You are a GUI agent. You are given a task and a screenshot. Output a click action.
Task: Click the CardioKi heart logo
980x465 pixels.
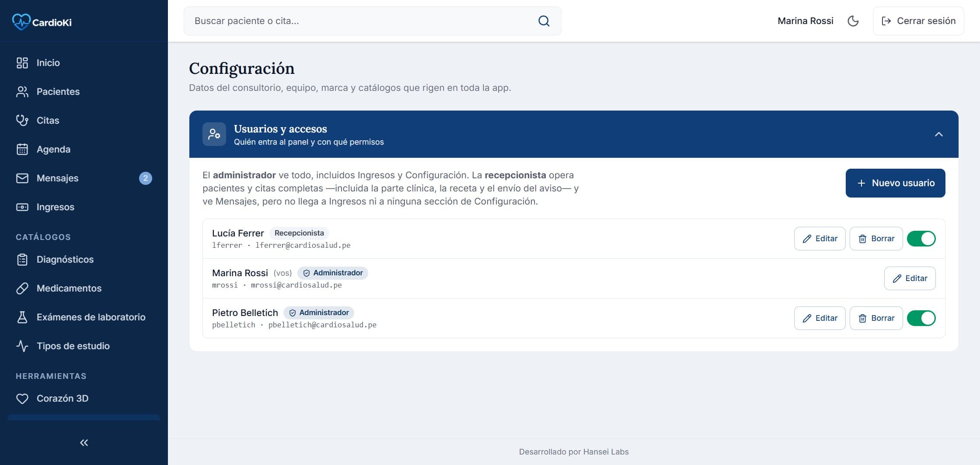coord(21,21)
